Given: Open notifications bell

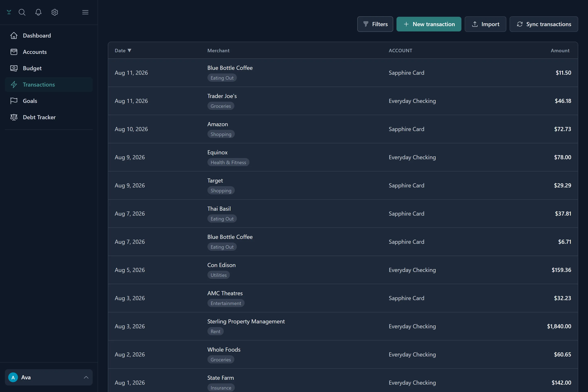Looking at the screenshot, I should [38, 12].
